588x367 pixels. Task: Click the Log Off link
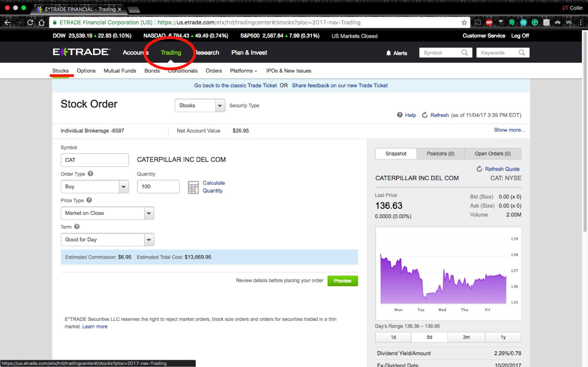520,36
